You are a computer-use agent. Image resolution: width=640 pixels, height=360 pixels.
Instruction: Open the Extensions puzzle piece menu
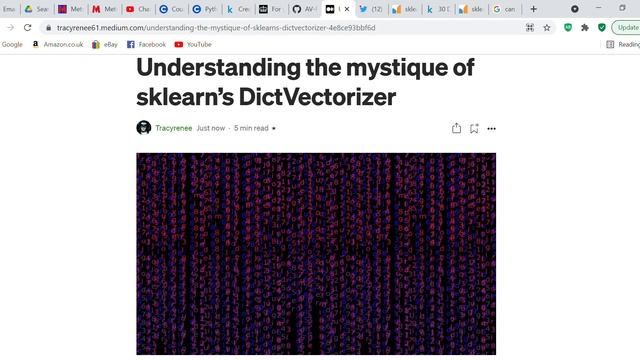(x=585, y=27)
